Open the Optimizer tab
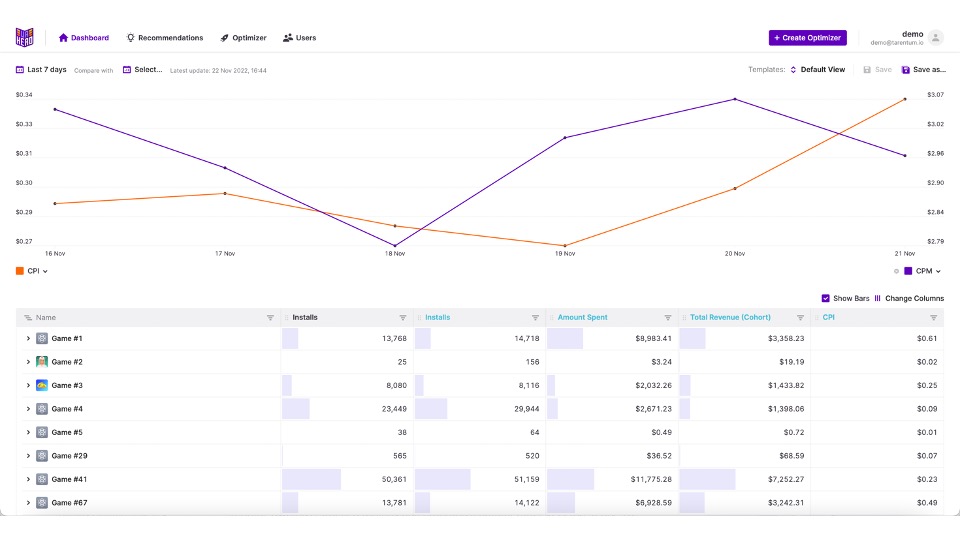Viewport: 960px width, 540px height. pos(243,38)
